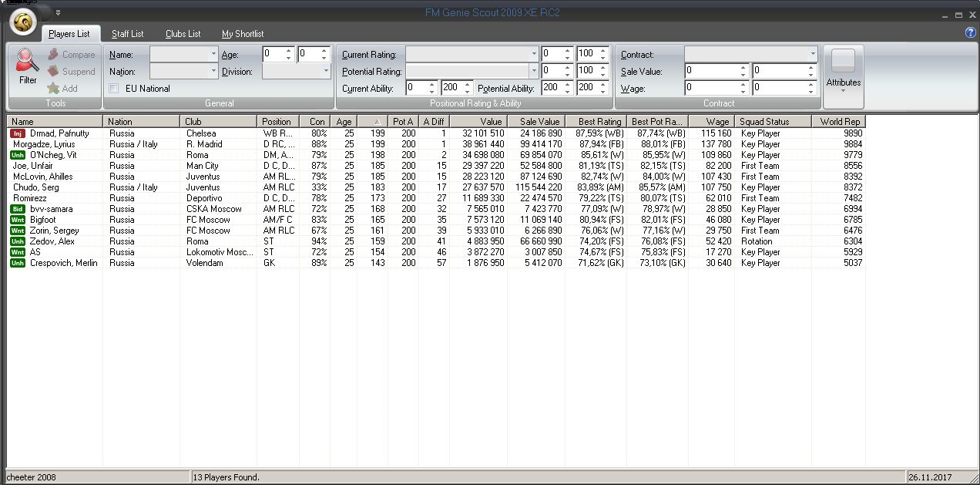This screenshot has height=485, width=980.
Task: Increase the minimum Age spinner value
Action: tap(289, 51)
